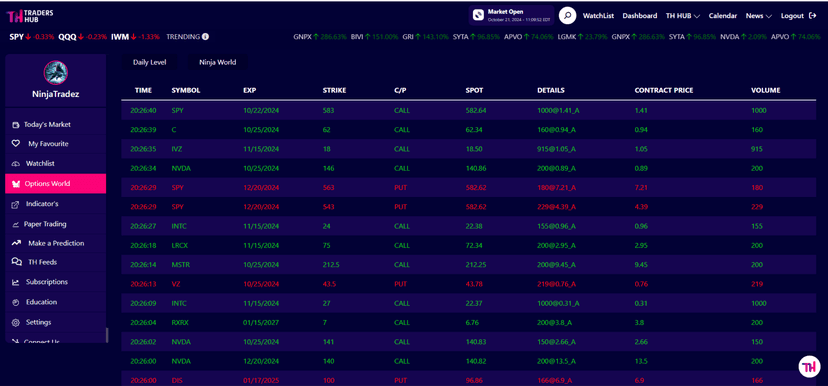Expand the TH HUB dropdown

point(682,16)
